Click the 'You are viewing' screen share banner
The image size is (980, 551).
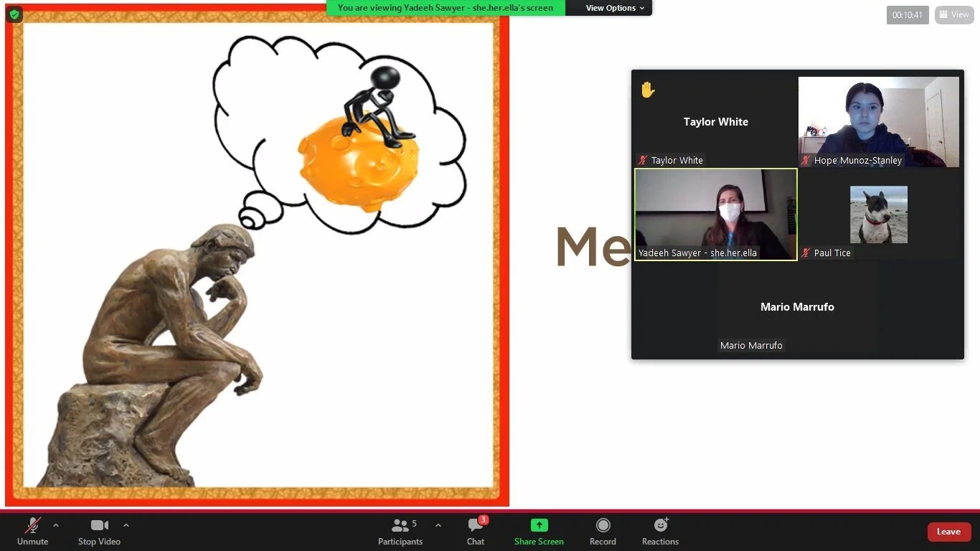point(446,8)
